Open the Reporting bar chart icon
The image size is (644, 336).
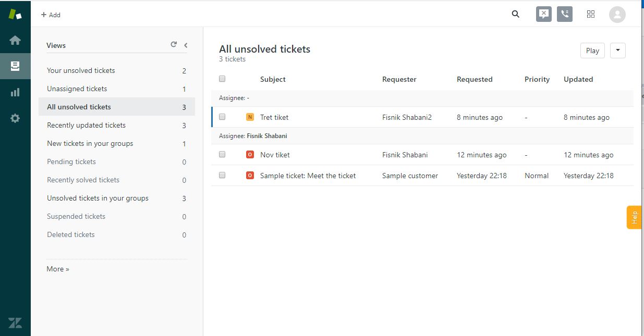point(15,92)
